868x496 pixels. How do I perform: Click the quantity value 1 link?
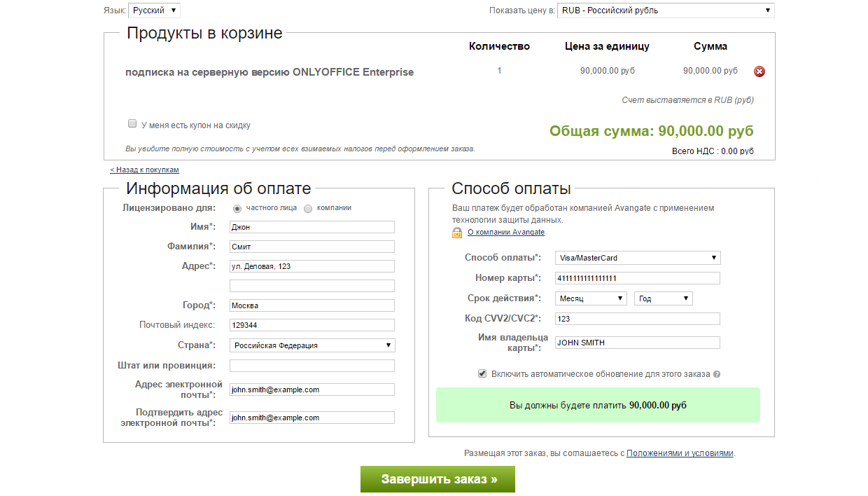(499, 71)
